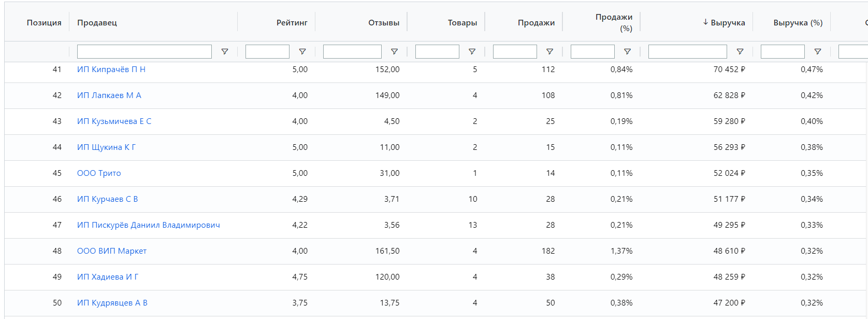The width and height of the screenshot is (868, 319).
Task: Sort table by Выручка column header
Action: (727, 23)
